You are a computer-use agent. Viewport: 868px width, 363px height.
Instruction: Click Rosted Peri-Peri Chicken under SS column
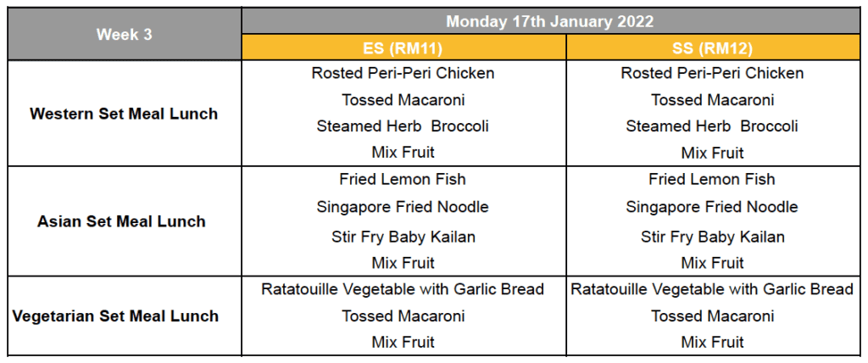pyautogui.click(x=712, y=73)
